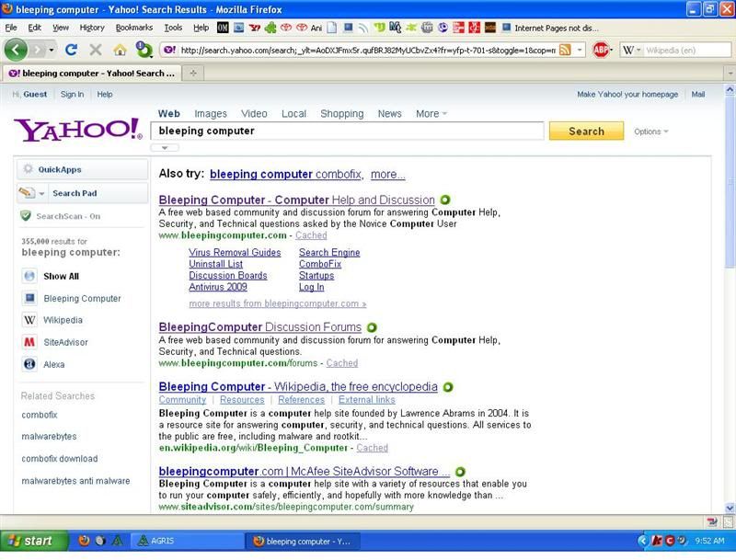The height and width of the screenshot is (560, 736).
Task: Open the Internet Pages not displaying bookmark
Action: coord(550,29)
